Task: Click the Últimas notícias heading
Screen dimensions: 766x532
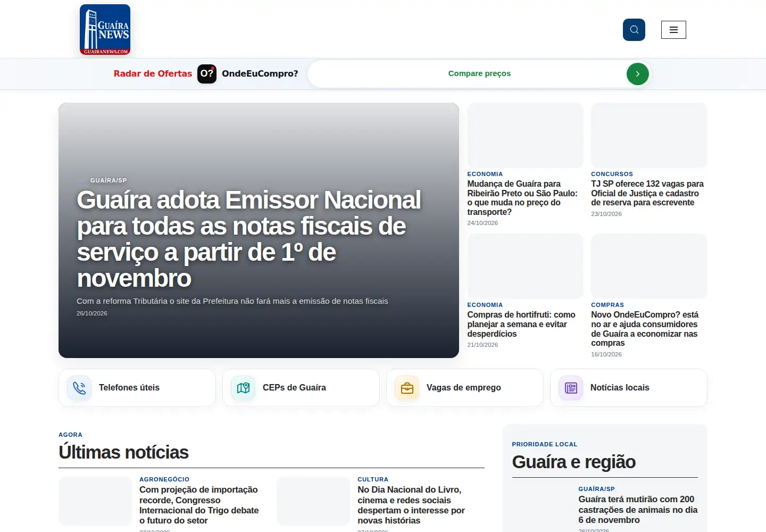Action: (x=123, y=452)
